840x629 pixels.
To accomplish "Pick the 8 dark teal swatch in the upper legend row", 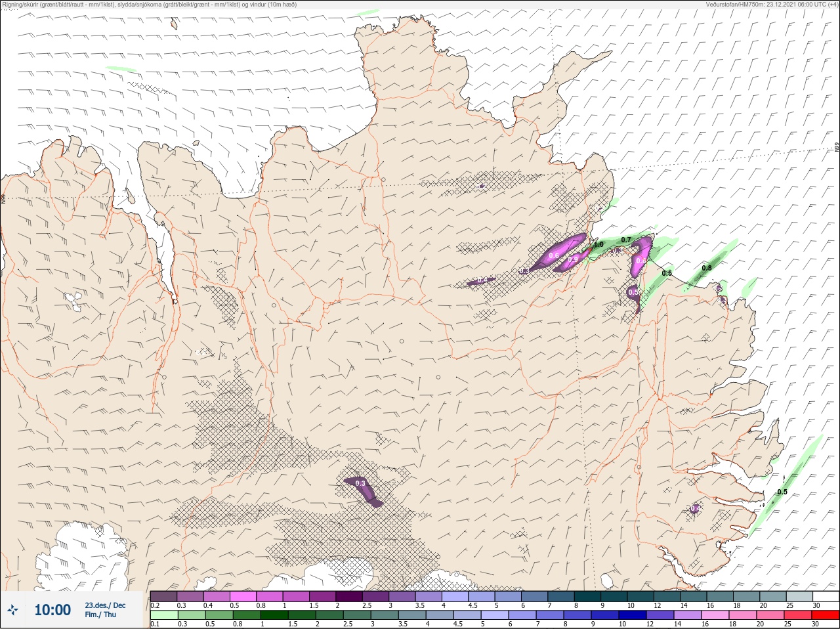I will point(588,596).
